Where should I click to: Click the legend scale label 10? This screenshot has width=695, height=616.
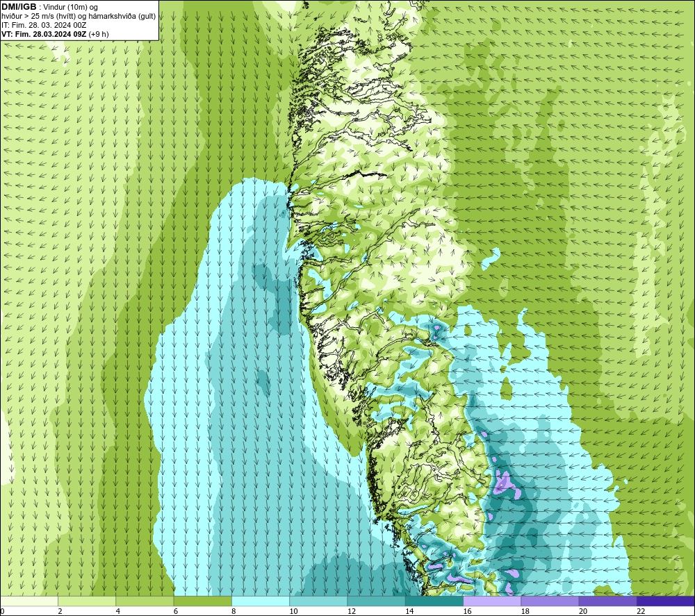click(293, 611)
